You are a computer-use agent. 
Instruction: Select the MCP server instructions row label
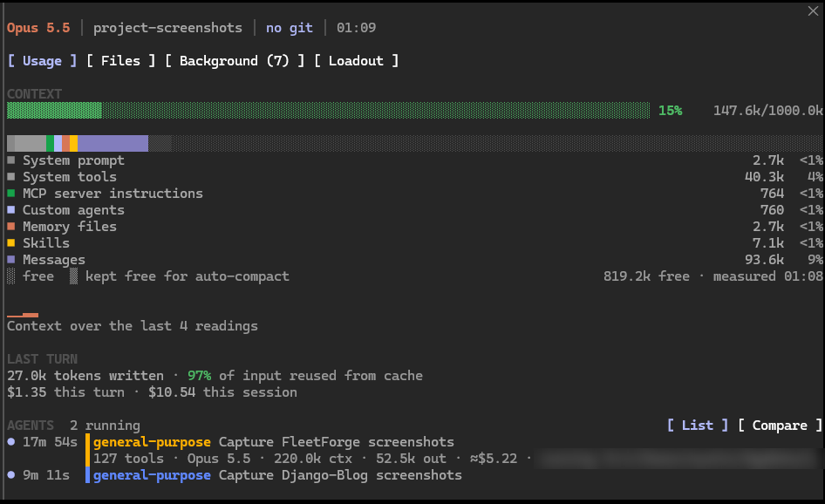[x=112, y=194]
